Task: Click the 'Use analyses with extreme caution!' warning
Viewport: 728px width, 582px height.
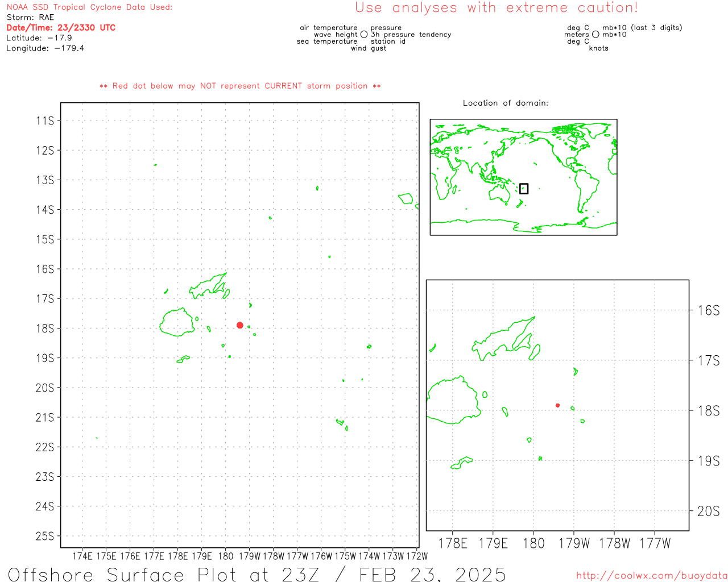Action: 497,8
